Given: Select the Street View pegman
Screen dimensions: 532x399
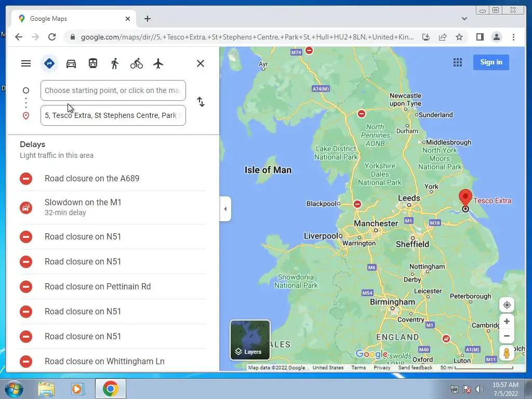Looking at the screenshot, I should (507, 353).
